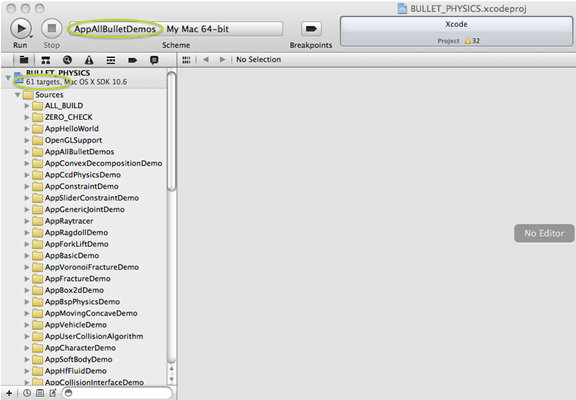Show only unsaved files filter
Image resolution: width=576 pixels, height=400 pixels.
53,393
